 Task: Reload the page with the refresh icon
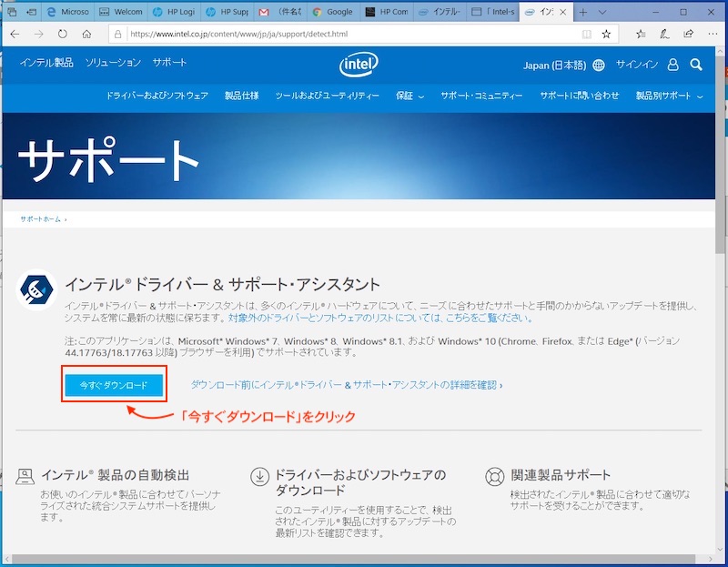pos(62,34)
